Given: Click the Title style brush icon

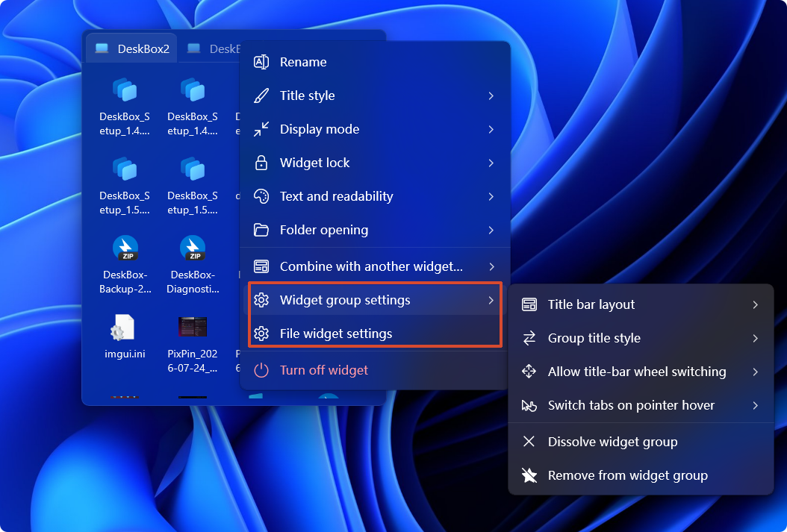Looking at the screenshot, I should tap(261, 96).
